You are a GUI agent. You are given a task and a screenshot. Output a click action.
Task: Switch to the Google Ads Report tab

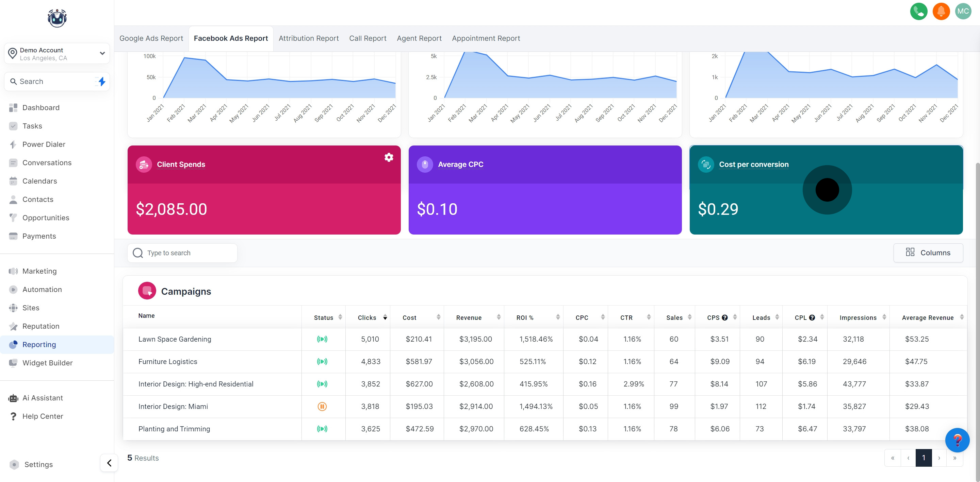pos(151,38)
